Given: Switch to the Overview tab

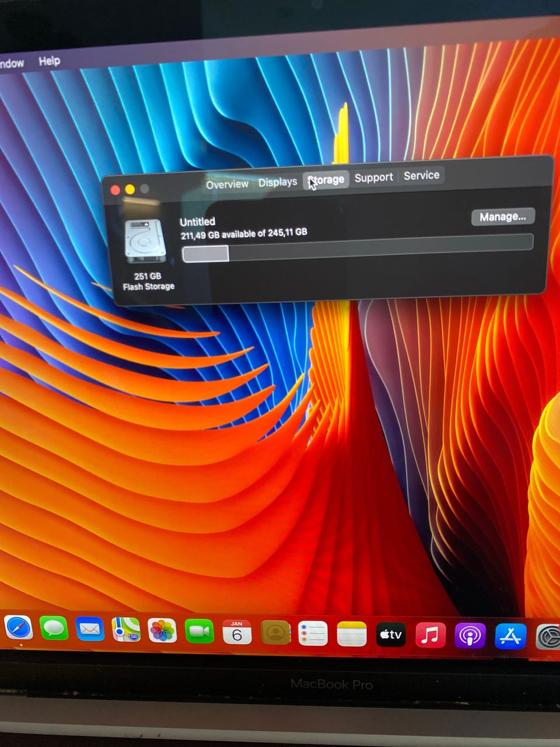Looking at the screenshot, I should coord(227,184).
